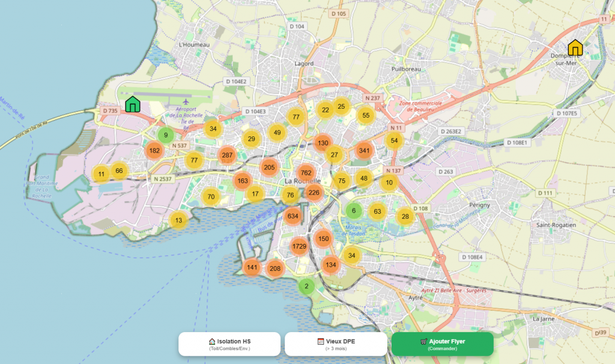Expand the orange cluster showing 341
The height and width of the screenshot is (364, 615).
pos(363,151)
